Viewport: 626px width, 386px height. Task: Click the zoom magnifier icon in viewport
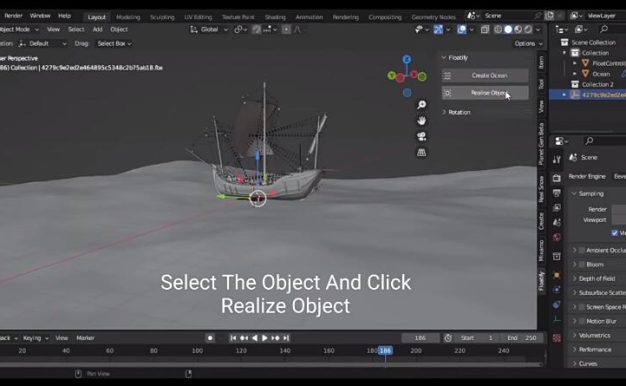click(x=422, y=105)
